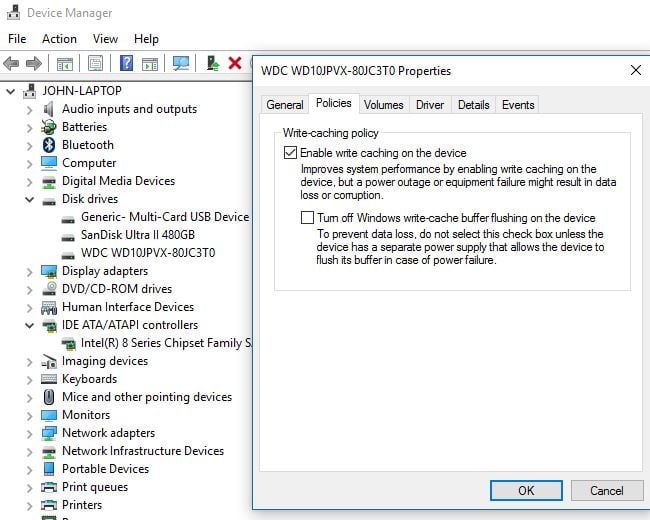Click the Properties sheet toolbar icon

coord(95,63)
